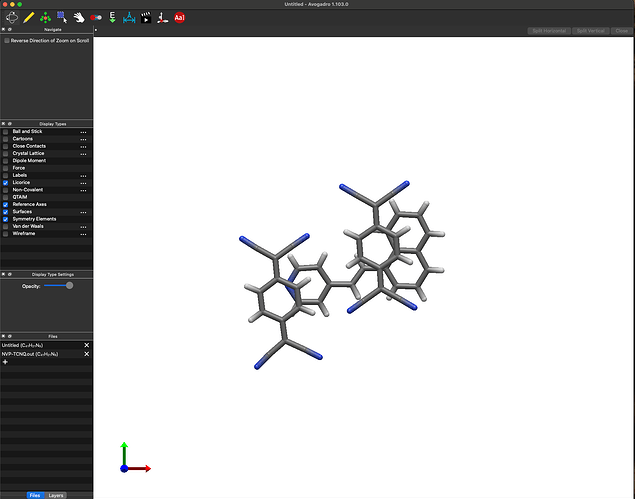Screen dimensions: 635x499
Task: Choose the Template tool icon
Action: point(45,17)
